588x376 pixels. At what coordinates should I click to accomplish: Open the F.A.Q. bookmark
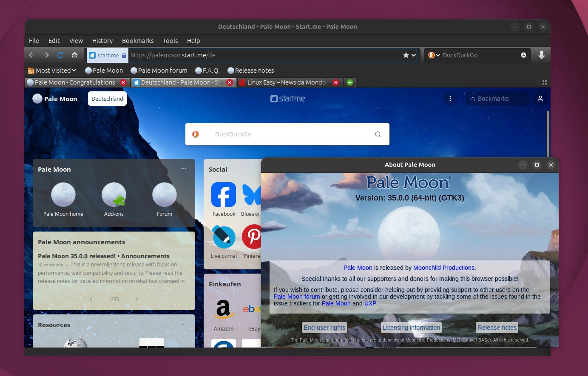pos(207,71)
